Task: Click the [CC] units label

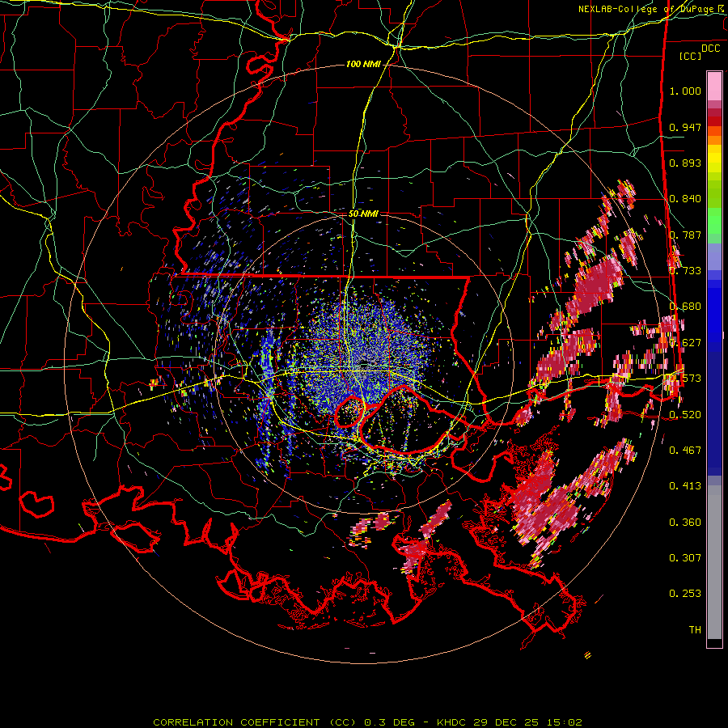Action: (691, 56)
